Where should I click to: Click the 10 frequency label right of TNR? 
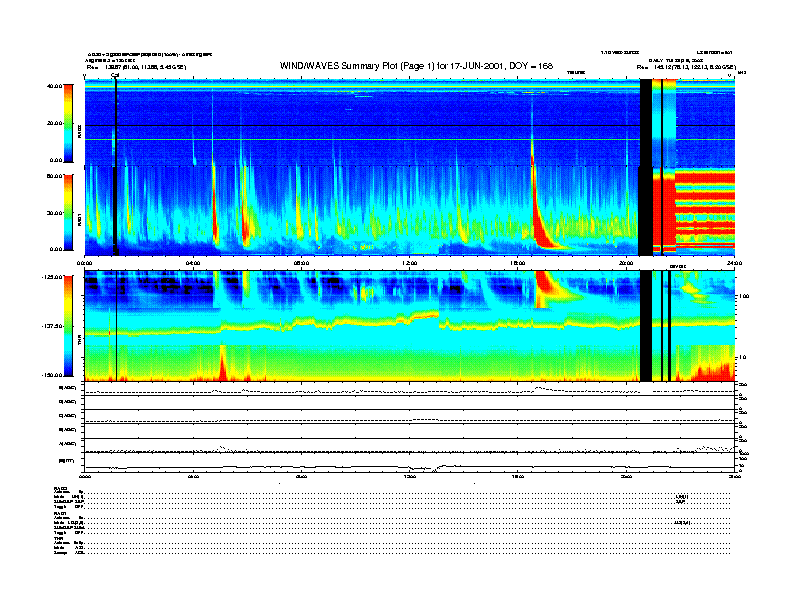pyautogui.click(x=745, y=358)
